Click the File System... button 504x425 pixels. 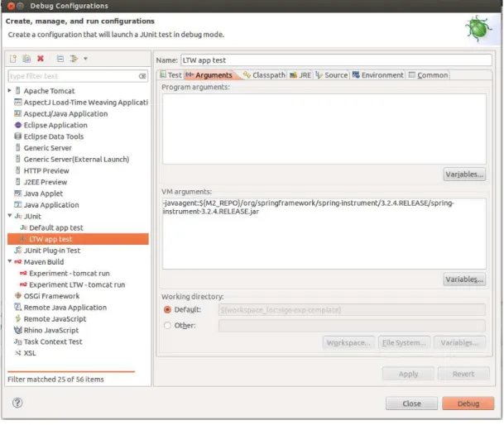point(404,343)
